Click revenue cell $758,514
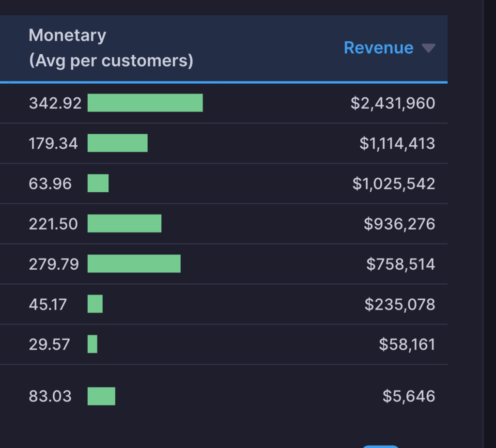The height and width of the screenshot is (448, 496). 401,264
